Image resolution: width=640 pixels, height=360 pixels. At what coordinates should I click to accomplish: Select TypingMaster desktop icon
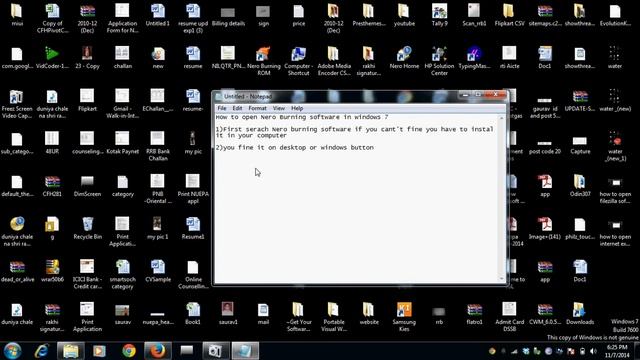[x=474, y=58]
